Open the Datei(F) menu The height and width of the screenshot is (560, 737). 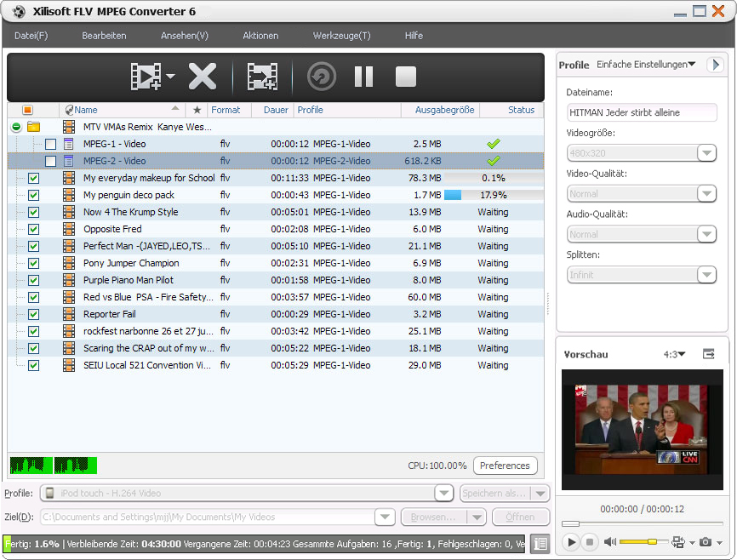point(31,36)
